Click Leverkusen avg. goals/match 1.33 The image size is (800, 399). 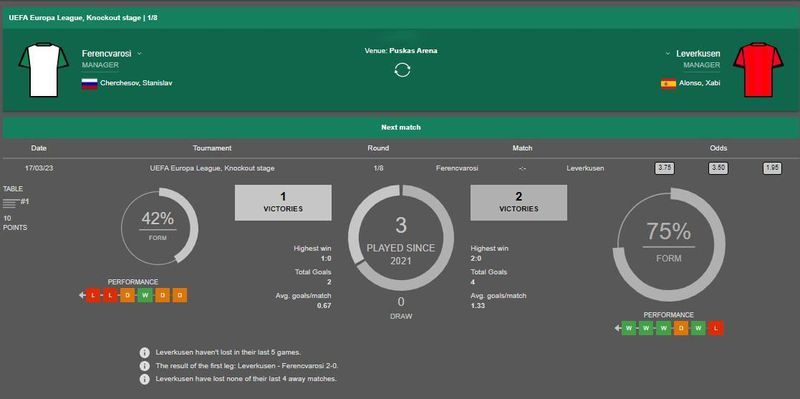tap(478, 306)
